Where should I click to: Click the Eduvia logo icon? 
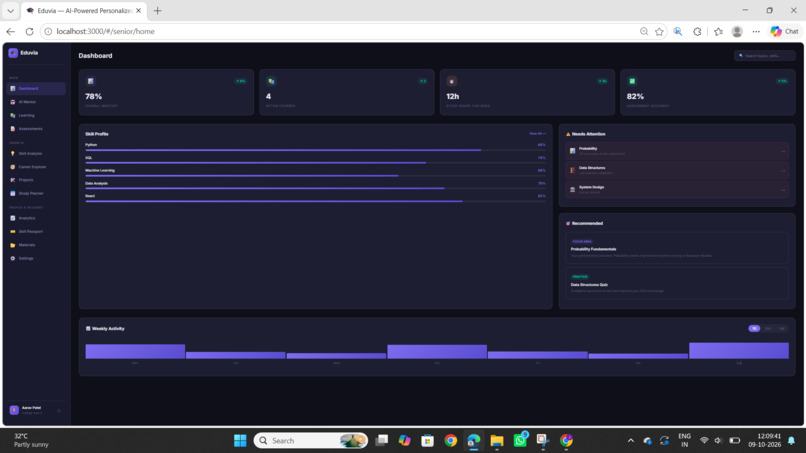tap(13, 52)
